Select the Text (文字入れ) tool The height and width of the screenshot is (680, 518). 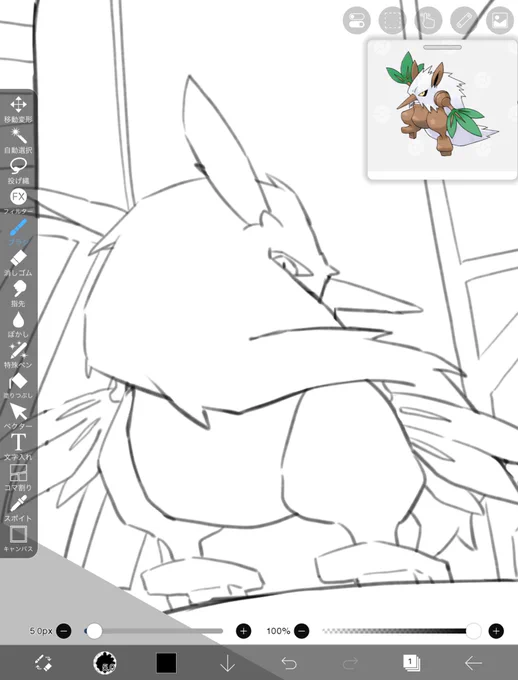(x=18, y=448)
